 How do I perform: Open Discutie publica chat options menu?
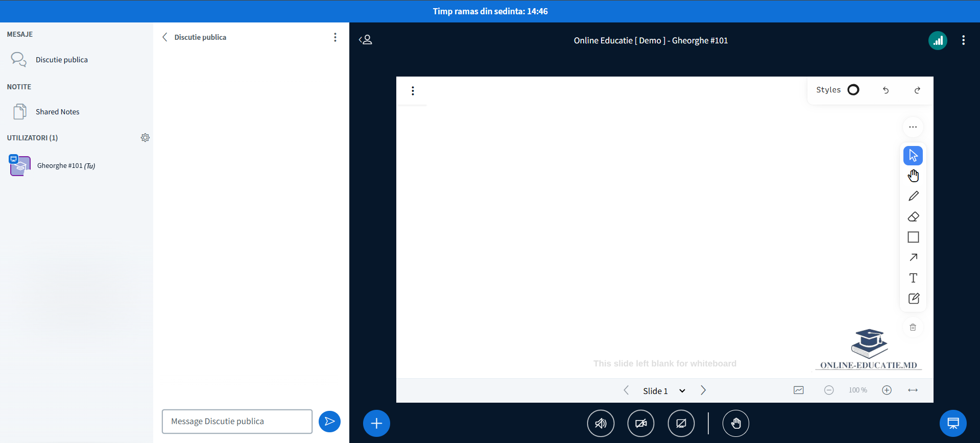335,37
